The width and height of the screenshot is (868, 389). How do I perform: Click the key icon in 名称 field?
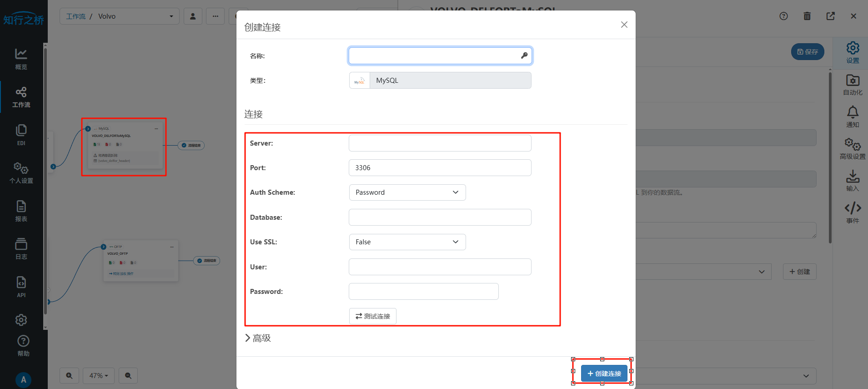click(x=524, y=56)
